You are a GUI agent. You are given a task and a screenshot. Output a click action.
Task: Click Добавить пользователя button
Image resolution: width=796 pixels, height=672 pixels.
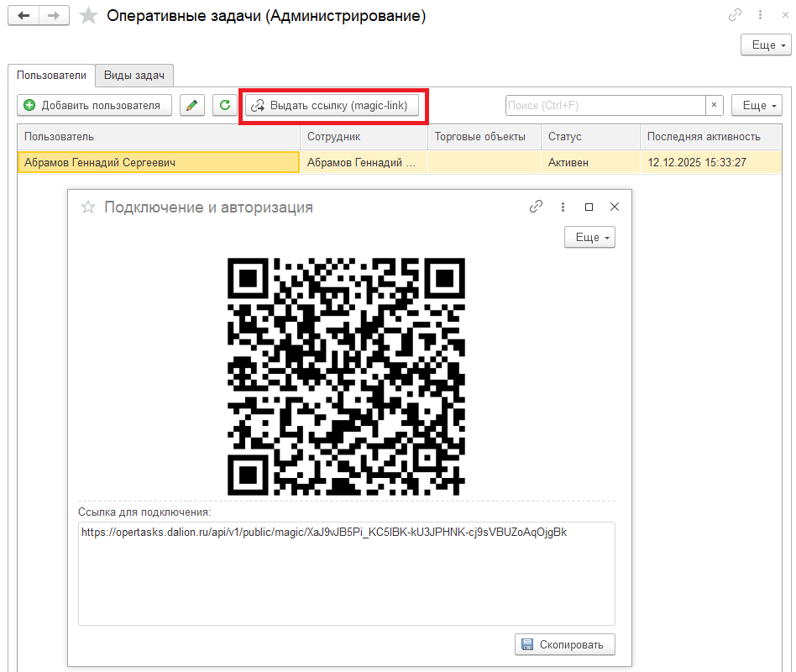[94, 105]
